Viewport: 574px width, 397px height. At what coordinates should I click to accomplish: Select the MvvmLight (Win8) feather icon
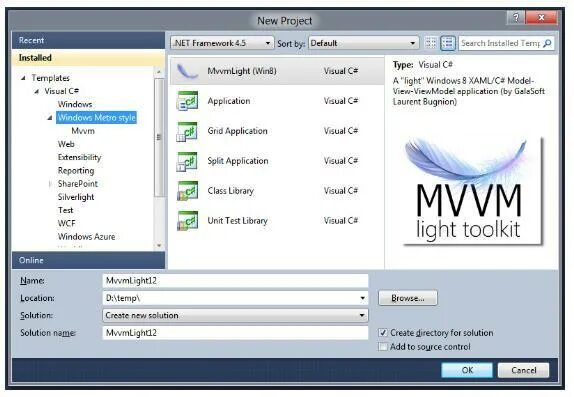coord(187,71)
